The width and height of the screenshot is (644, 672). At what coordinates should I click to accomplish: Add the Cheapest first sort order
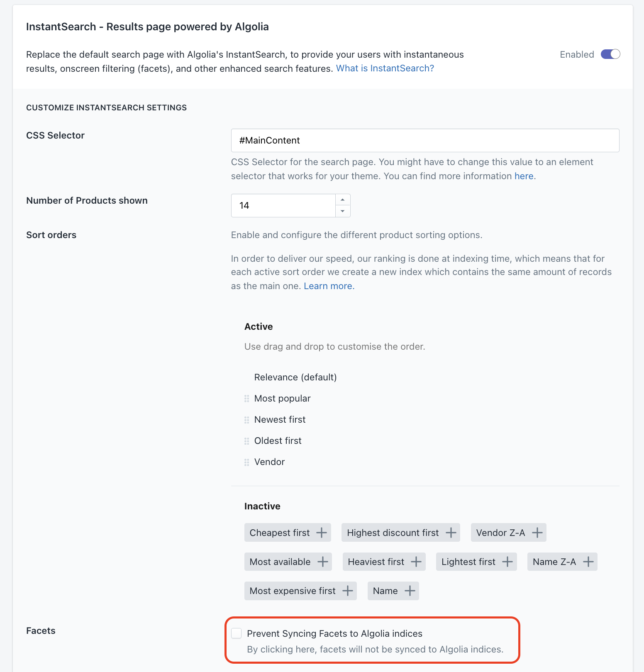point(322,533)
